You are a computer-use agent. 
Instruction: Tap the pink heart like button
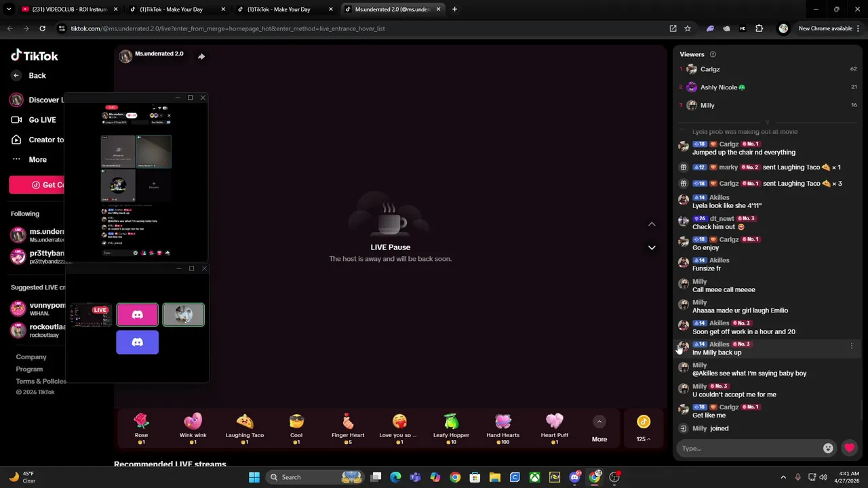849,448
